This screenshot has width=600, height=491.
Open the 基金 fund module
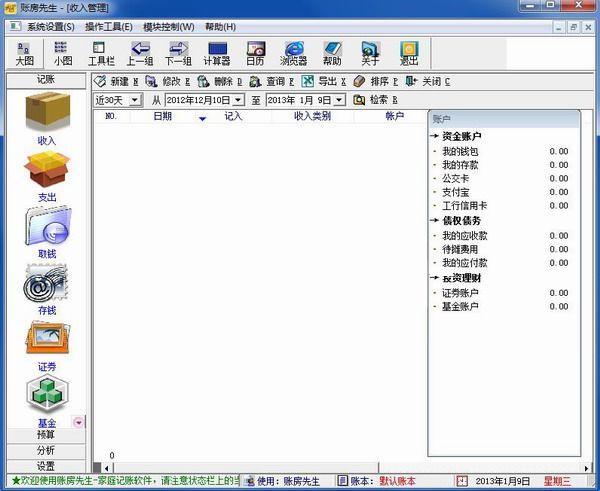tap(47, 402)
